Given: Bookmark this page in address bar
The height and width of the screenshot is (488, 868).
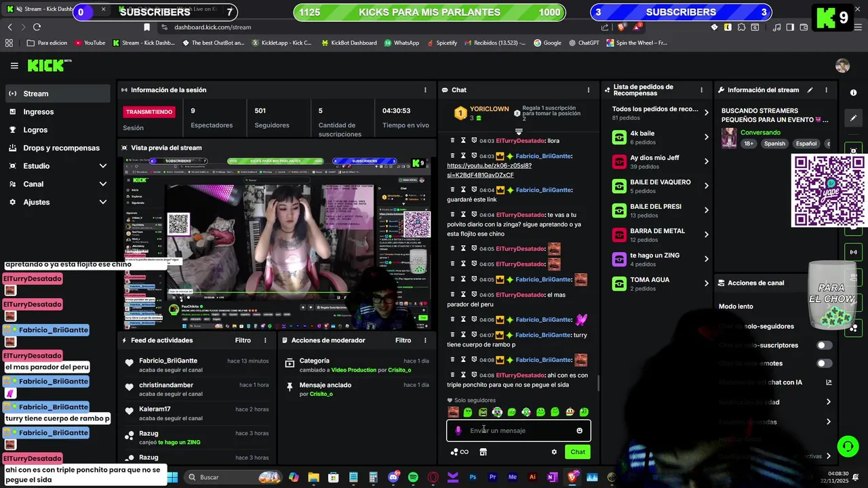Looking at the screenshot, I should click(x=146, y=27).
